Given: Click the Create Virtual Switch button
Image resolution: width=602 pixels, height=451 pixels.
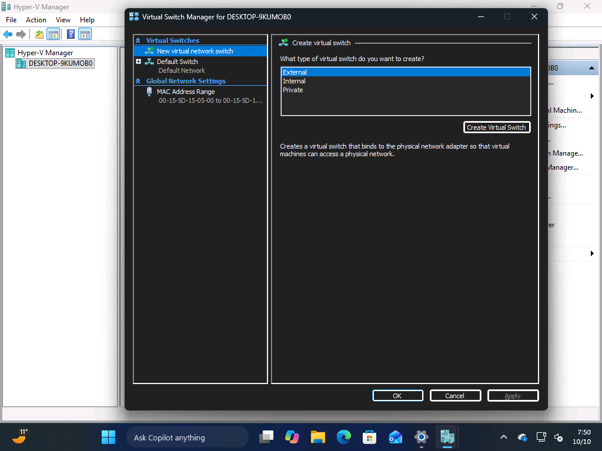Looking at the screenshot, I should [x=496, y=127].
